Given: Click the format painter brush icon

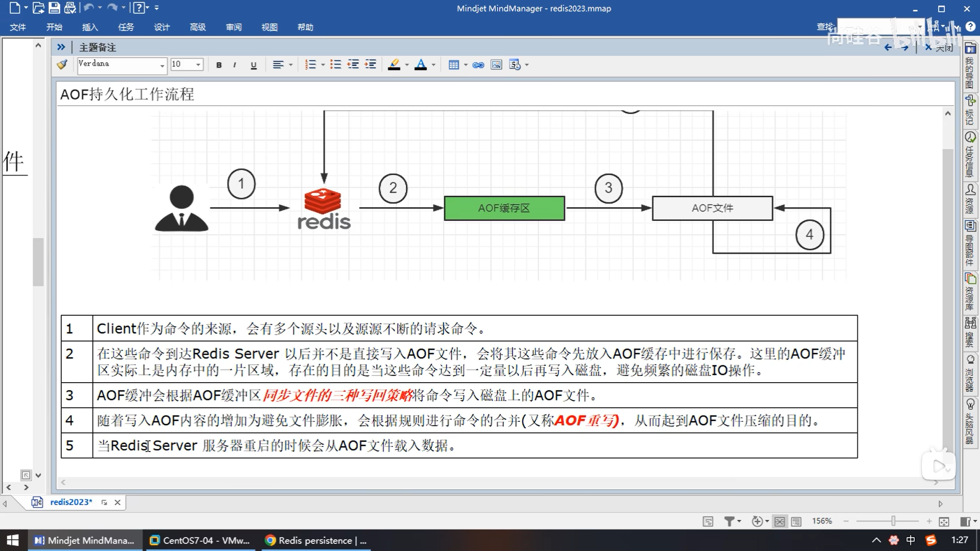Looking at the screenshot, I should coord(62,65).
